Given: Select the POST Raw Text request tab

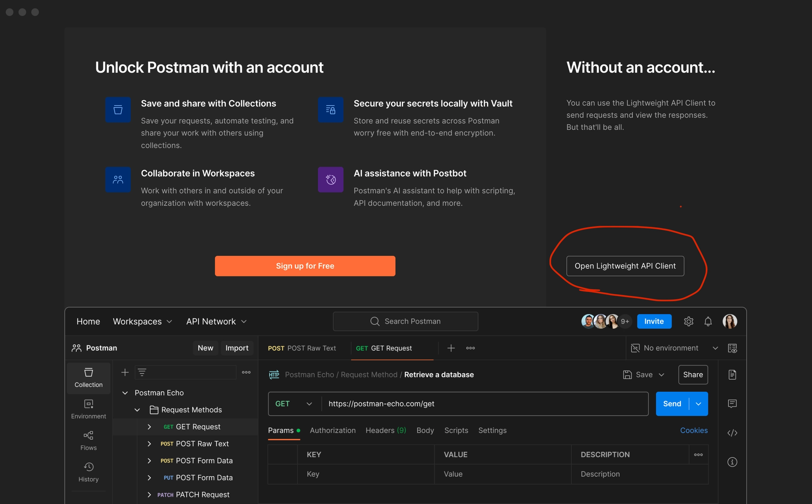Looking at the screenshot, I should click(x=302, y=348).
